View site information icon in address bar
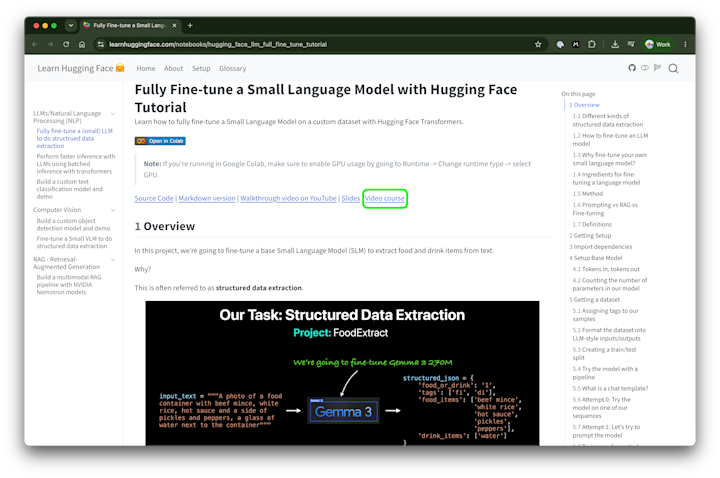This screenshot has height=478, width=720. (101, 44)
